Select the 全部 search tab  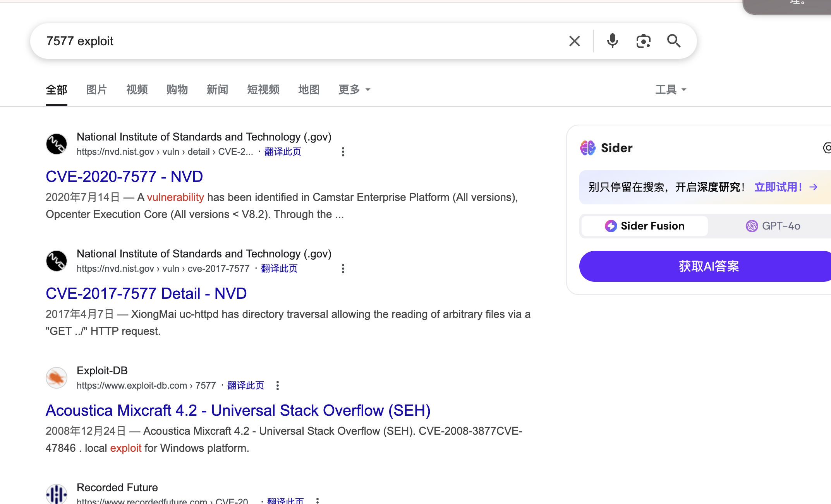(57, 90)
